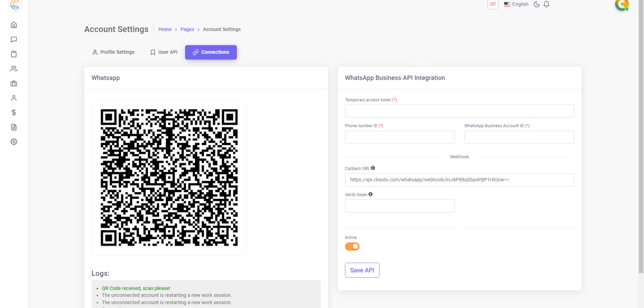
Task: Toggle the Active switch off
Action: point(352,247)
